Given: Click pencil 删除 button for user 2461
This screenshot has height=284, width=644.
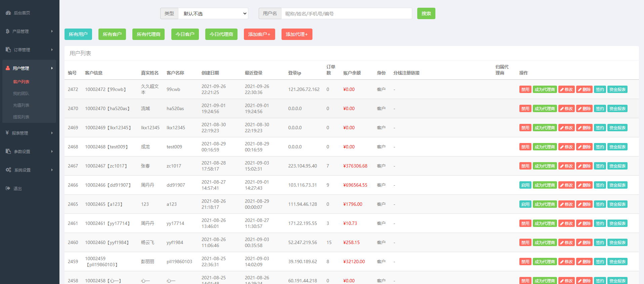Looking at the screenshot, I should click(x=585, y=223).
